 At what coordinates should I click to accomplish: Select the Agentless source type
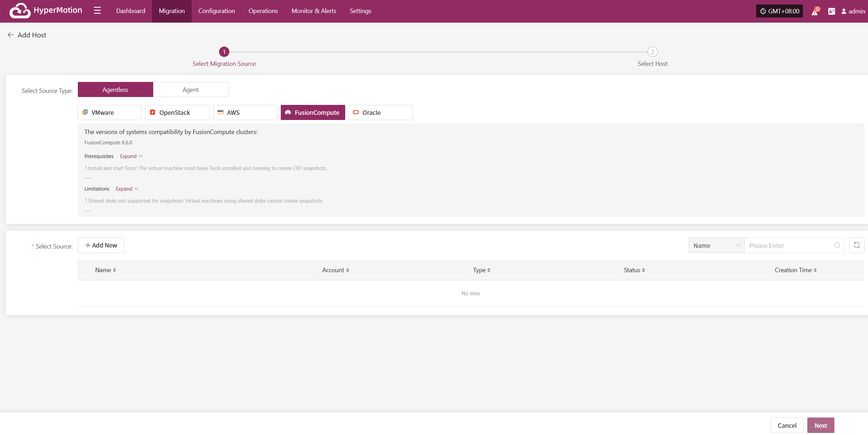[116, 90]
